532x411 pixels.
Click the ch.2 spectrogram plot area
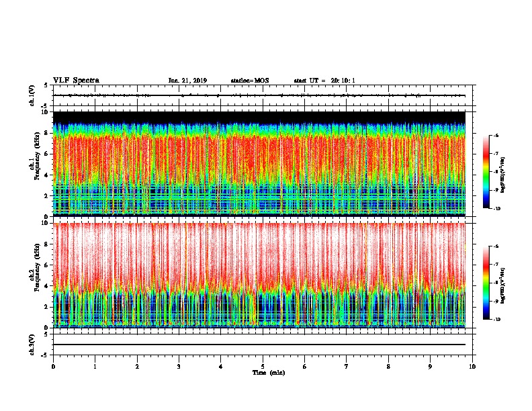click(x=259, y=275)
